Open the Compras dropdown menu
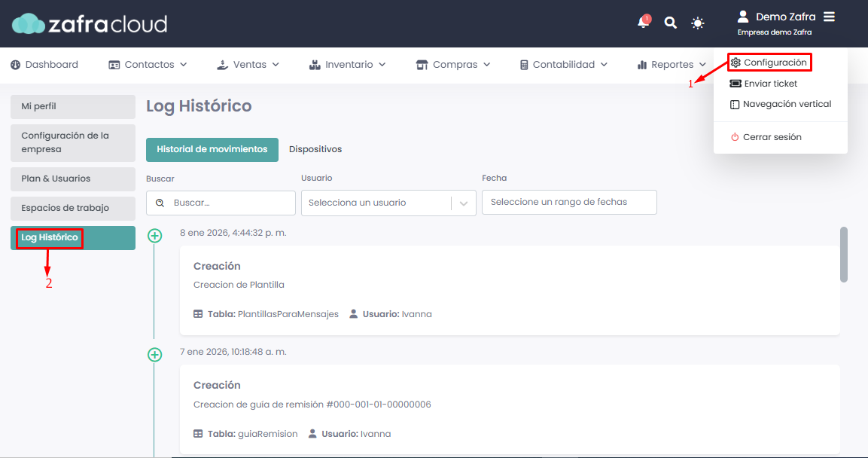Image resolution: width=868 pixels, height=458 pixels. (x=453, y=65)
